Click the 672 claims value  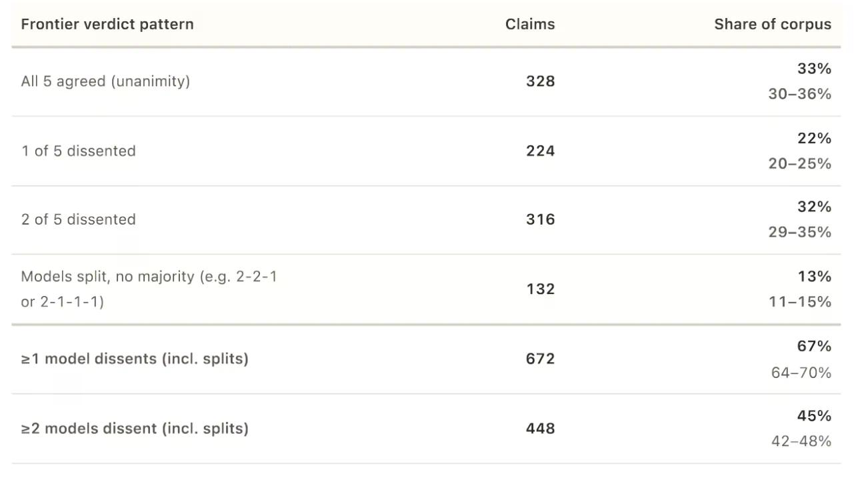(x=540, y=359)
